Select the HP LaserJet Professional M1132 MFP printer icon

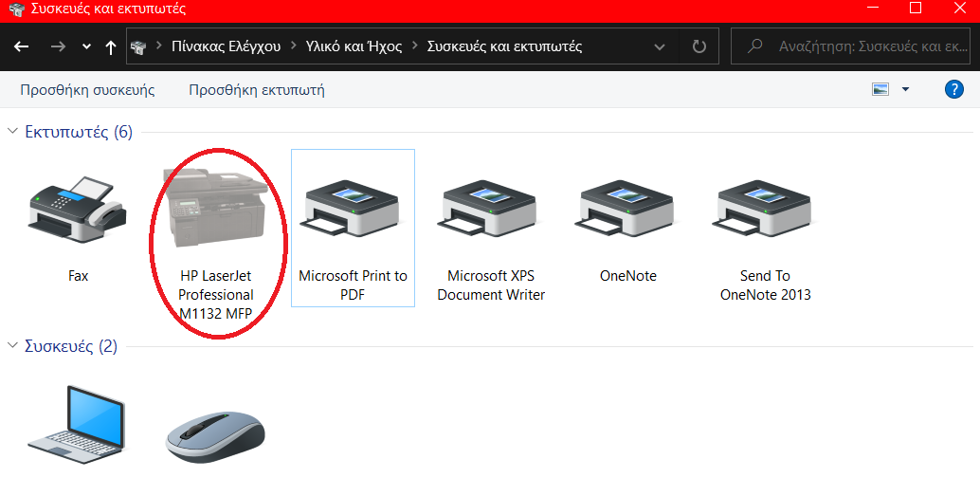(216, 207)
